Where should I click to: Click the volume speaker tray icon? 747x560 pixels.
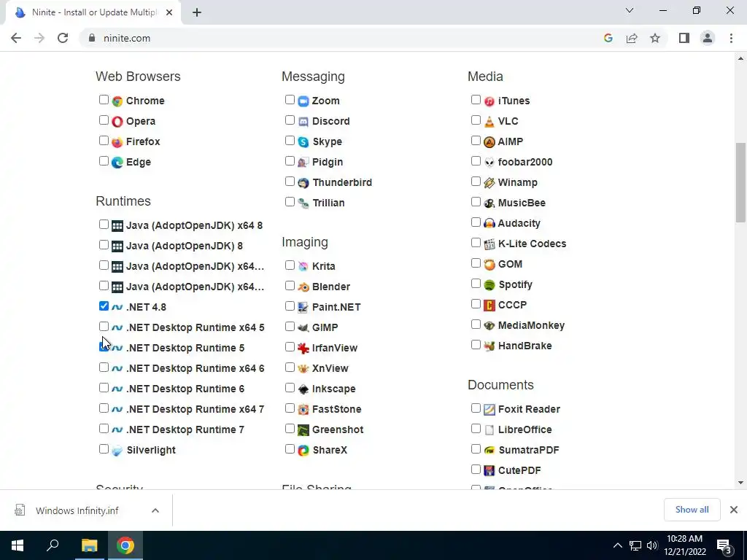tap(651, 545)
